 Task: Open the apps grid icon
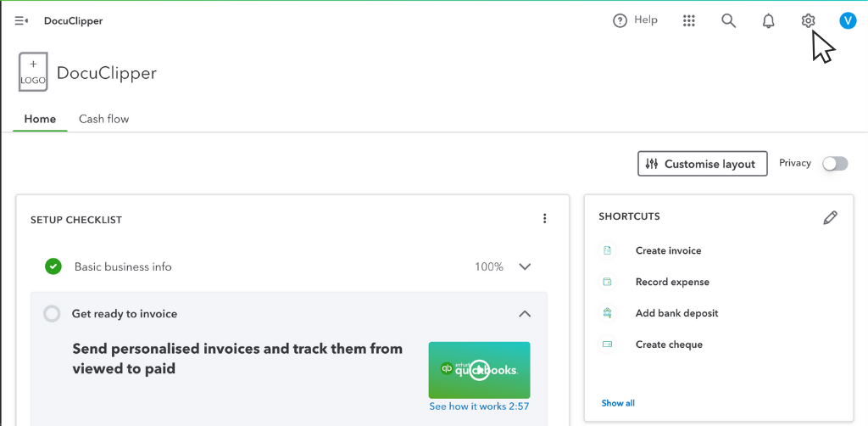(688, 21)
